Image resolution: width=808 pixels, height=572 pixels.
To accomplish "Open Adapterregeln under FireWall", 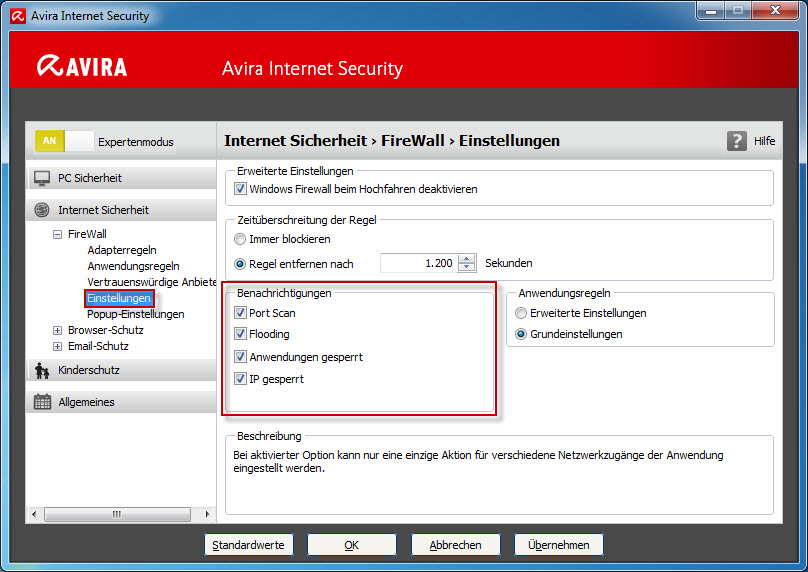I will 122,250.
